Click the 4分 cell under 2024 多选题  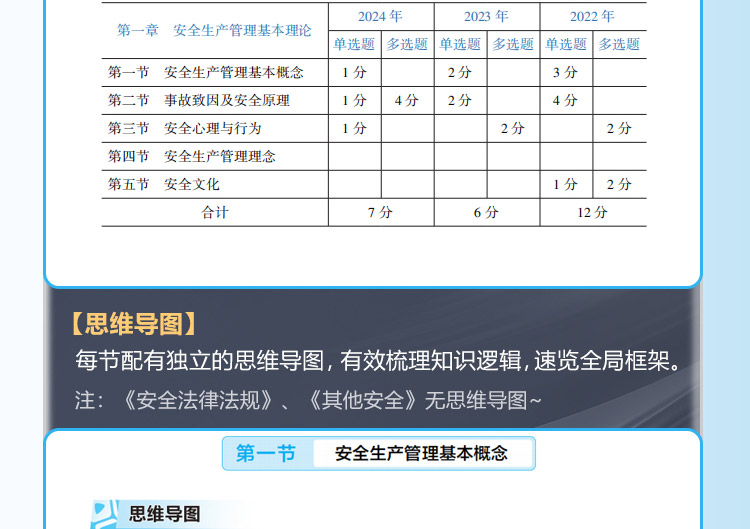point(407,100)
